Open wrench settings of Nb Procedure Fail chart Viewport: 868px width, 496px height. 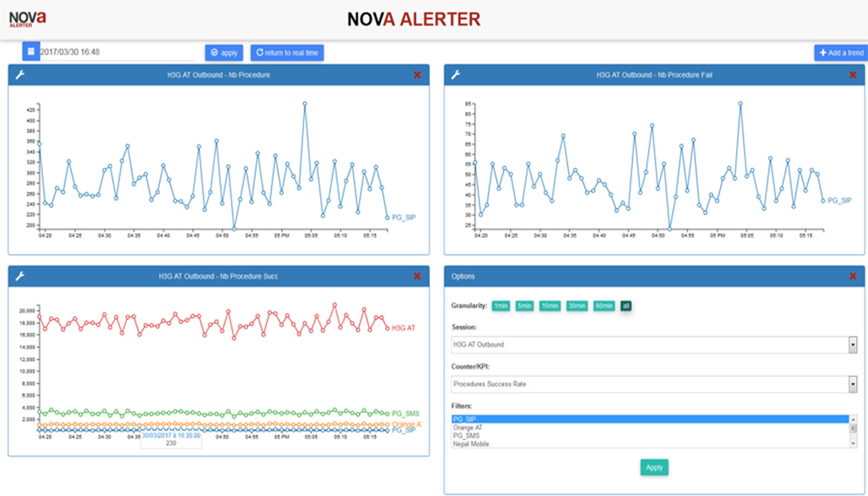[x=456, y=75]
